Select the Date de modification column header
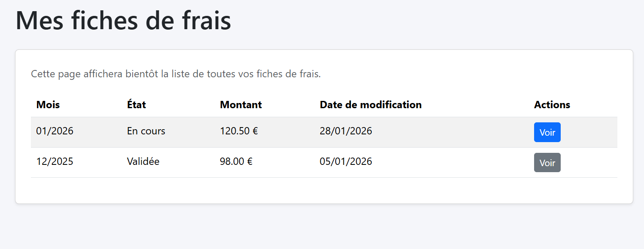 [370, 104]
